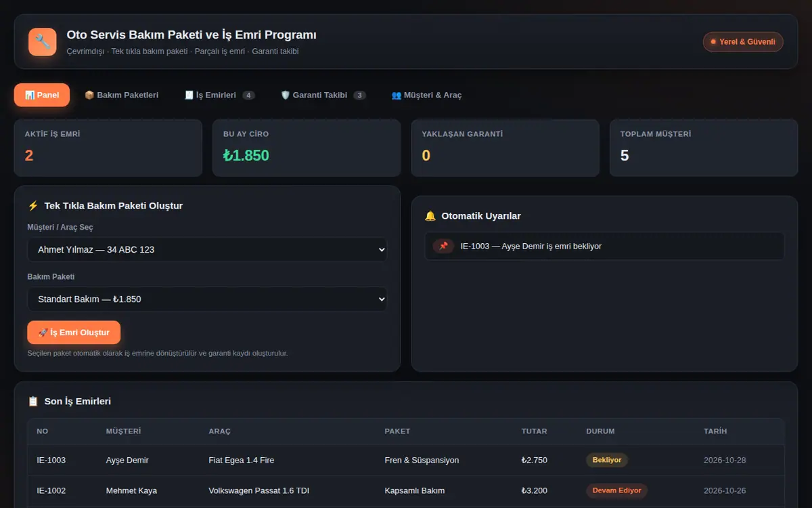The width and height of the screenshot is (812, 508).
Task: Click order number IE-1003 in the table
Action: click(51, 460)
